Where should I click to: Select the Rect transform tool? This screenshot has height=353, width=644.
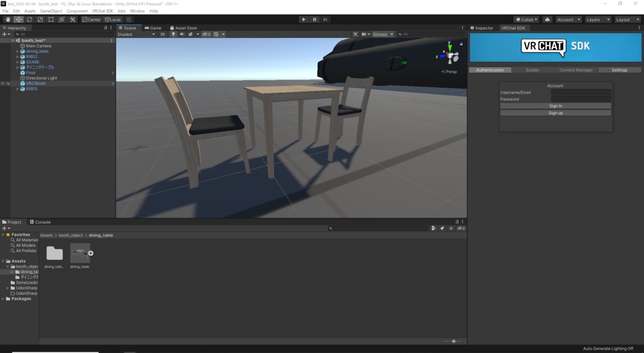click(x=51, y=19)
